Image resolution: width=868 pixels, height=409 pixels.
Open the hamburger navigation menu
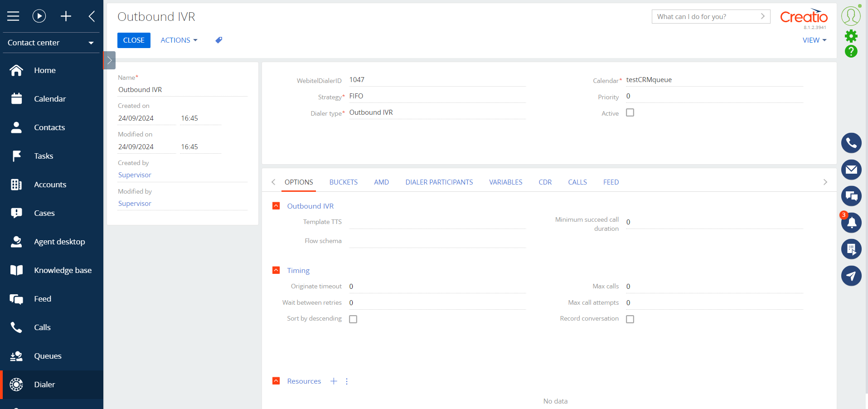click(x=13, y=16)
